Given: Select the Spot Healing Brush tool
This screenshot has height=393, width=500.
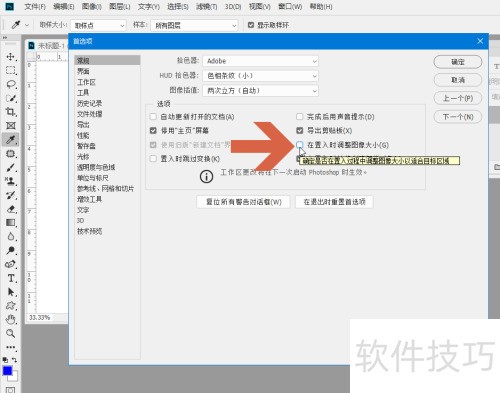Looking at the screenshot, I should pyautogui.click(x=10, y=154).
